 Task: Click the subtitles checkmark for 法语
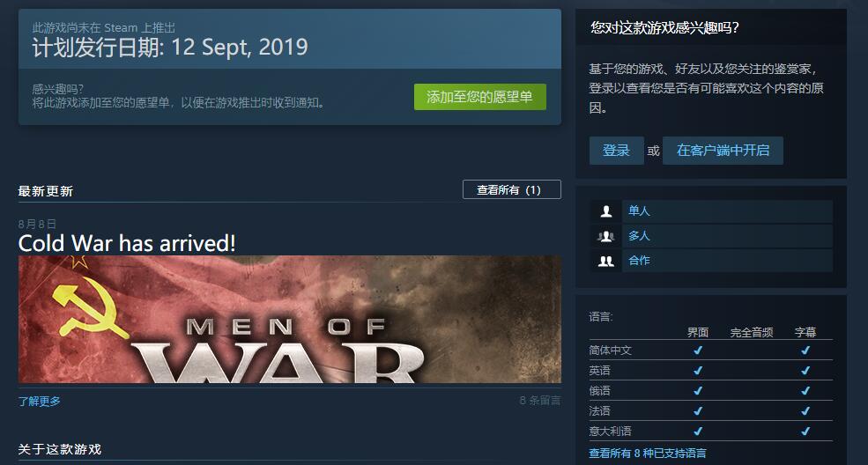805,410
